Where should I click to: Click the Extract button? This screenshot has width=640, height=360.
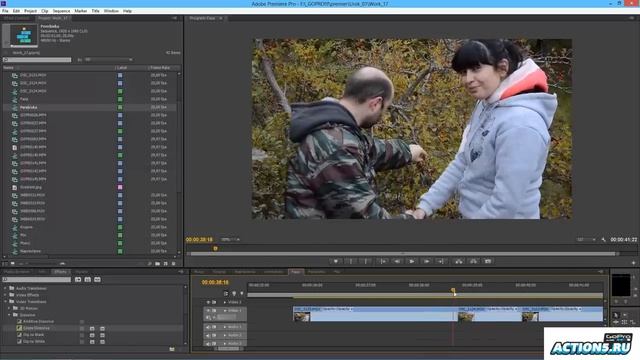point(473,262)
